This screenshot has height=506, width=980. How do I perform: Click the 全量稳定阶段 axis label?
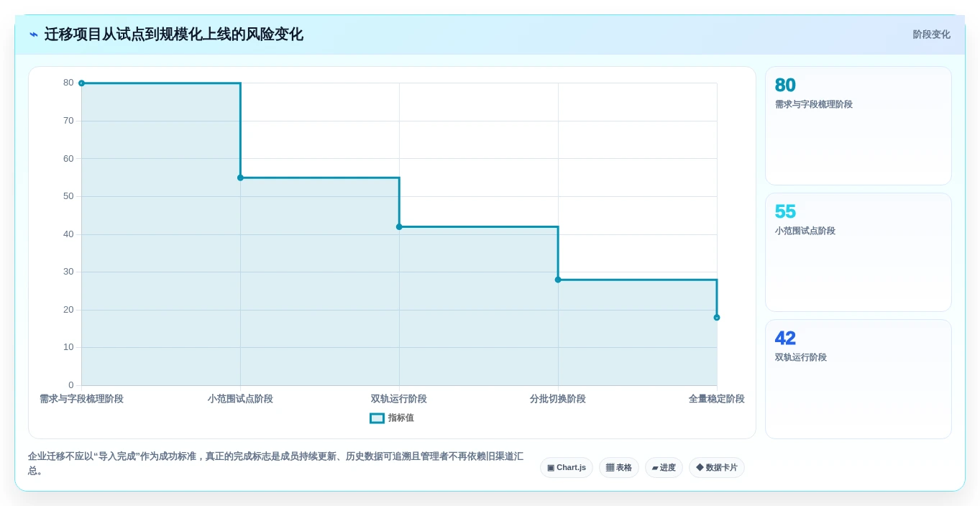(717, 399)
